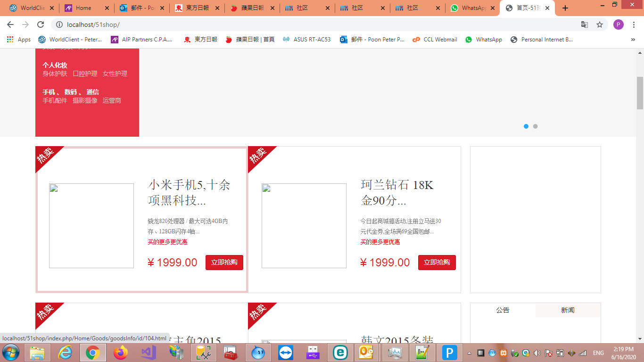Viewport: 644px width, 362px height.
Task: Click the 买的更多更优惠 text under 小米手机5
Action: (167, 242)
